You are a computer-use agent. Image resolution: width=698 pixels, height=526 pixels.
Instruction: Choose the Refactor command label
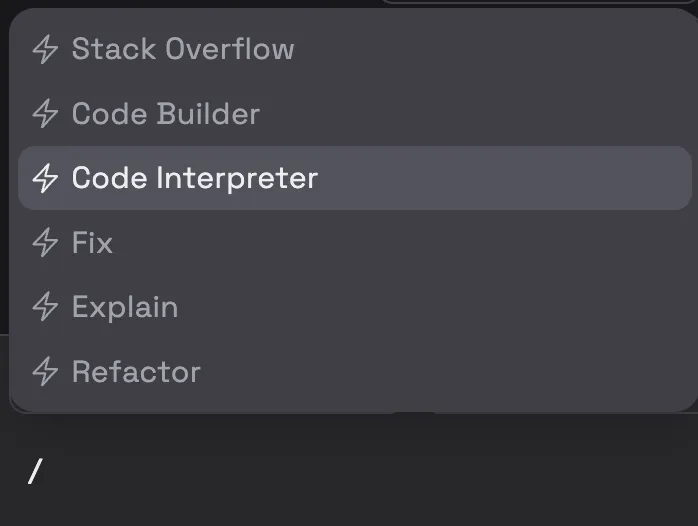(136, 372)
